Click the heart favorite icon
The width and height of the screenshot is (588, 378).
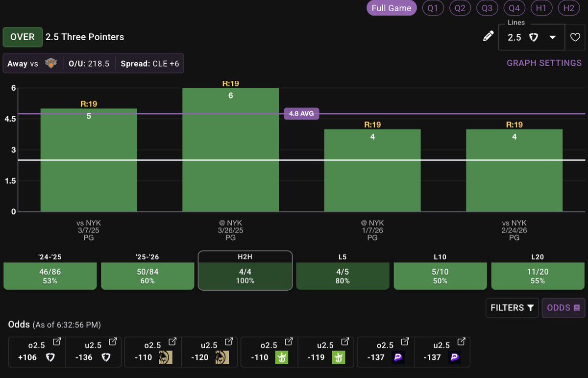pyautogui.click(x=574, y=37)
